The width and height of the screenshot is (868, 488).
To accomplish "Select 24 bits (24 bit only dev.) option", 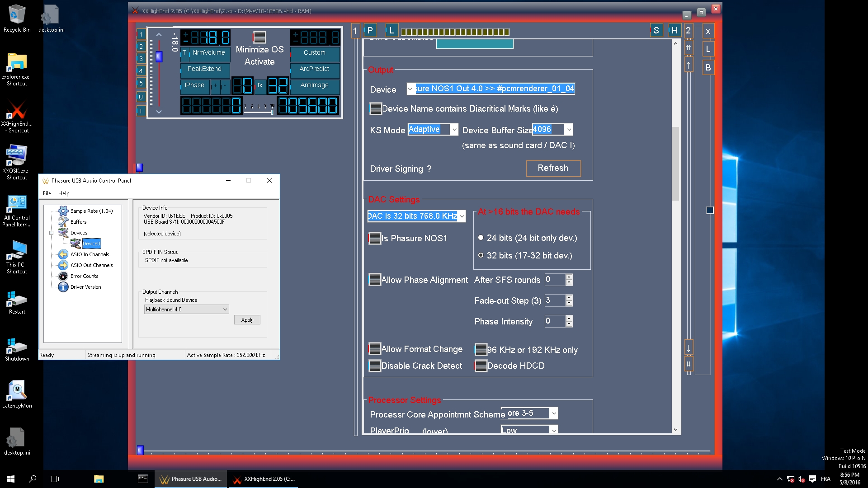I will click(x=481, y=238).
